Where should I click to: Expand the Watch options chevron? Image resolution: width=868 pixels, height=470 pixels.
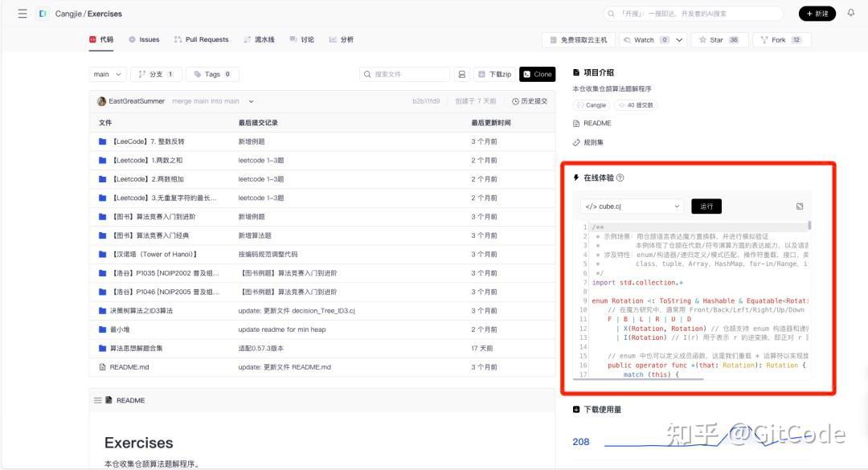(678, 39)
